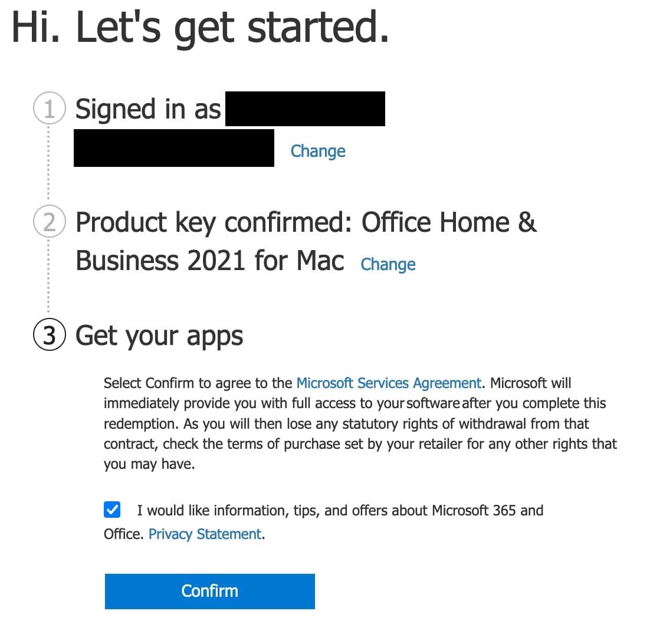The height and width of the screenshot is (644, 663).
Task: Click Change next to the signed-in account
Action: pyautogui.click(x=318, y=151)
